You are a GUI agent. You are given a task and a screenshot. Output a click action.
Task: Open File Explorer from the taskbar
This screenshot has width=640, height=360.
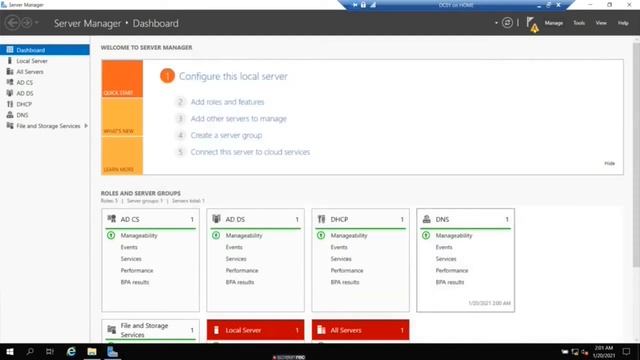[x=92, y=351]
